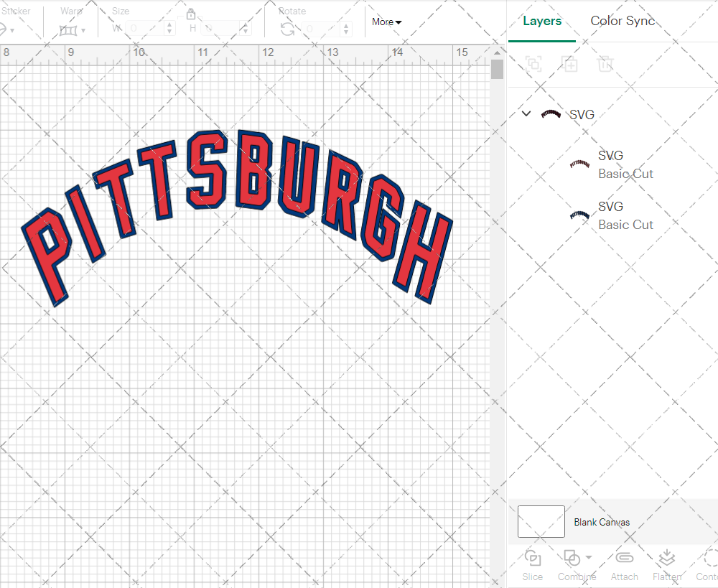Select the PITTSBURGH design on canvas

(x=237, y=218)
